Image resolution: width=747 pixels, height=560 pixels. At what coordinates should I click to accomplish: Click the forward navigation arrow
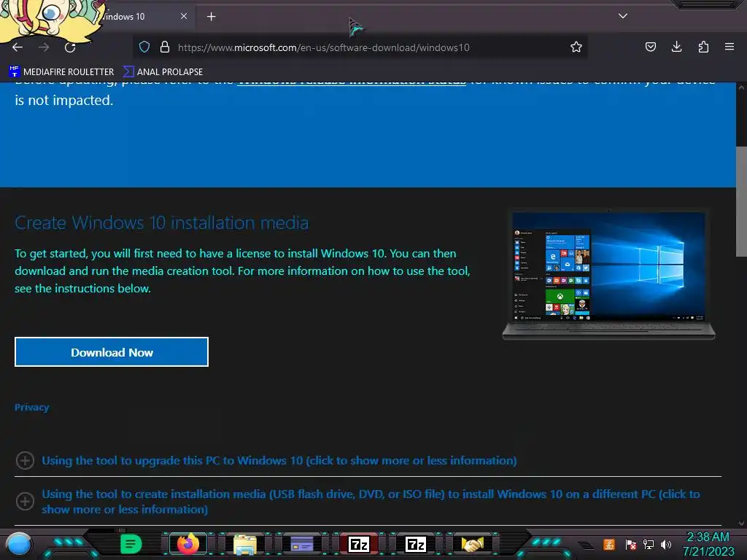(44, 47)
